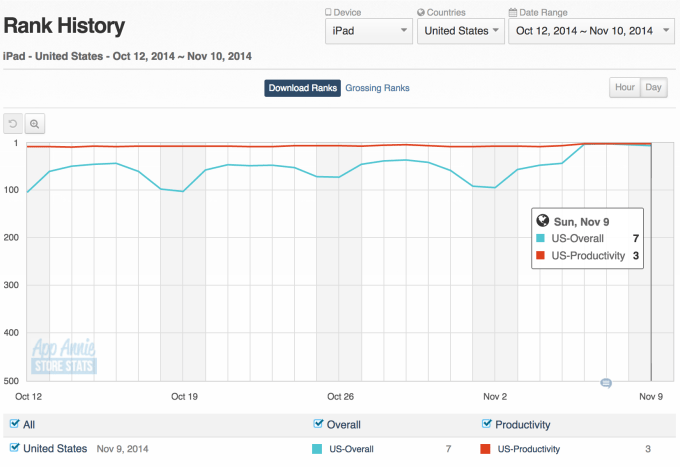Click the comment bubble marker on the chart
Screen dimensions: 680x467
pos(605,383)
